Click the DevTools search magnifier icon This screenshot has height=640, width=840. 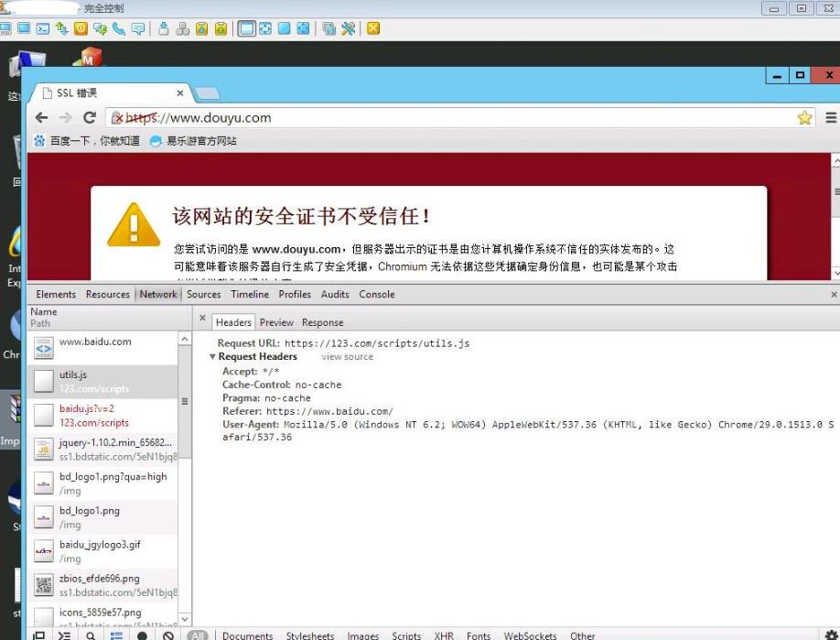91,635
